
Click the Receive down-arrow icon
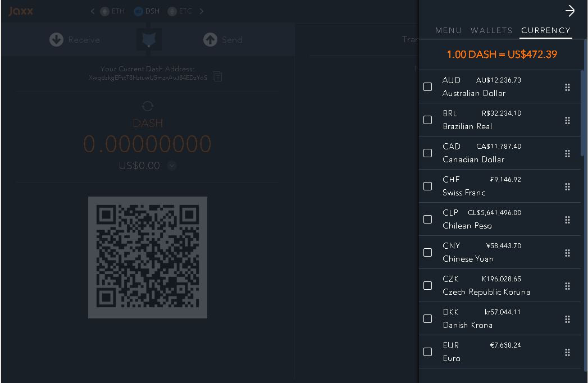tap(56, 39)
